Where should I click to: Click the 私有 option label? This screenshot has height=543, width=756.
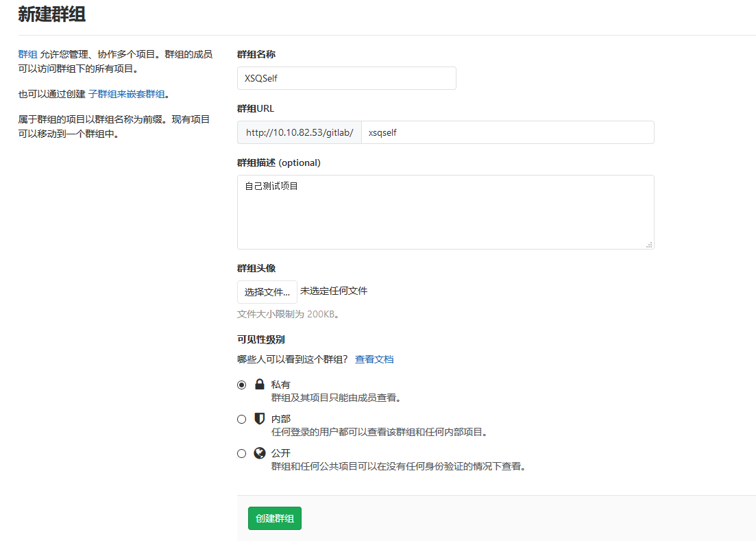[x=280, y=385]
